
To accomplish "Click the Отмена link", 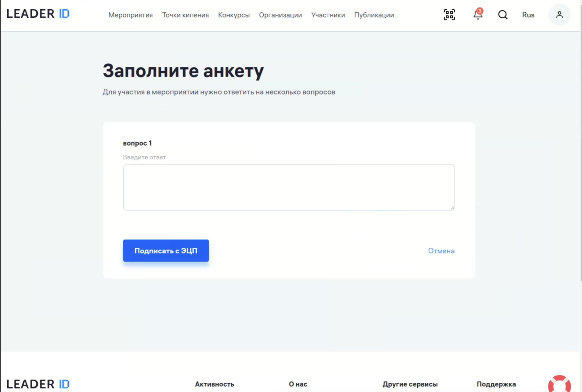I will tap(441, 251).
